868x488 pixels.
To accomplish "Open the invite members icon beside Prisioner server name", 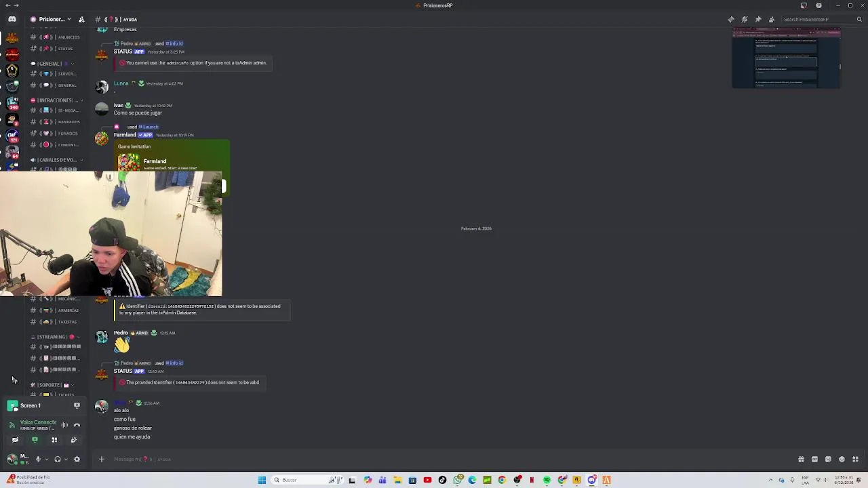I will pyautogui.click(x=81, y=19).
